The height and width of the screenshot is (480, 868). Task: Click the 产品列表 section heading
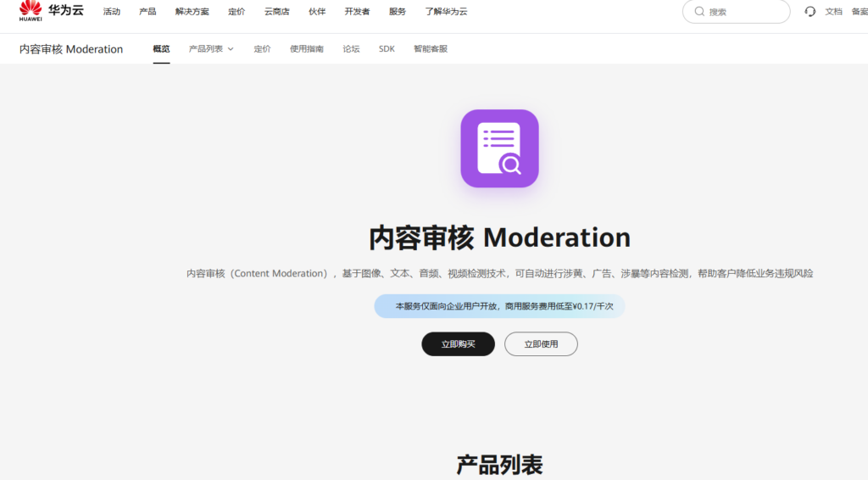(499, 465)
